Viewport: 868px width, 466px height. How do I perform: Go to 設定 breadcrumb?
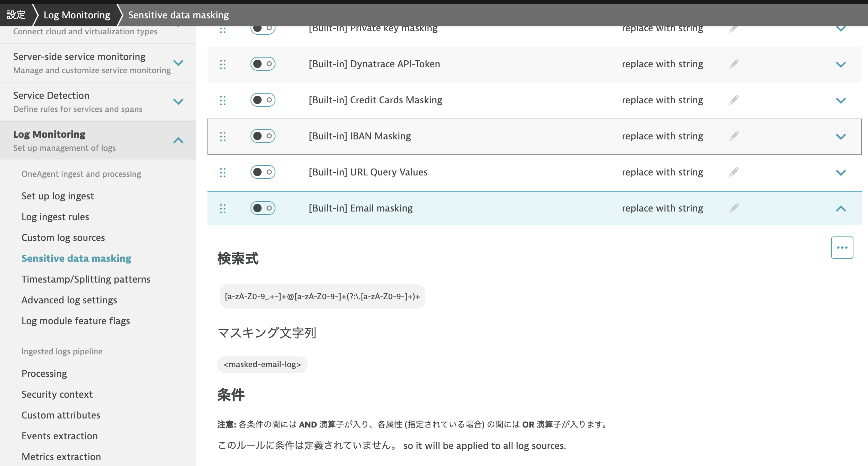click(16, 15)
